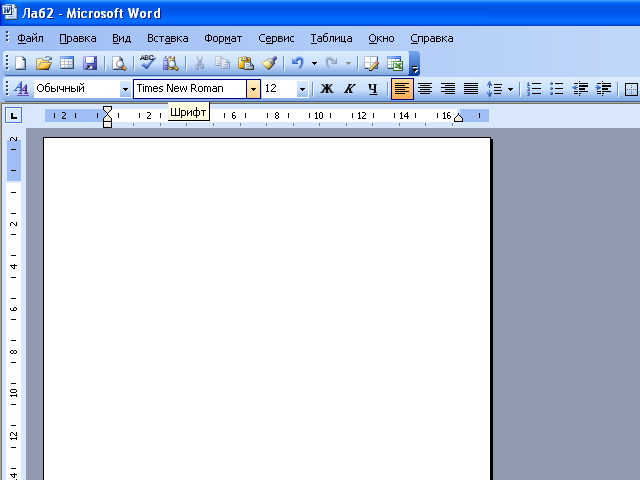Click the outside border icon
This screenshot has height=480, width=640.
pos(631,89)
